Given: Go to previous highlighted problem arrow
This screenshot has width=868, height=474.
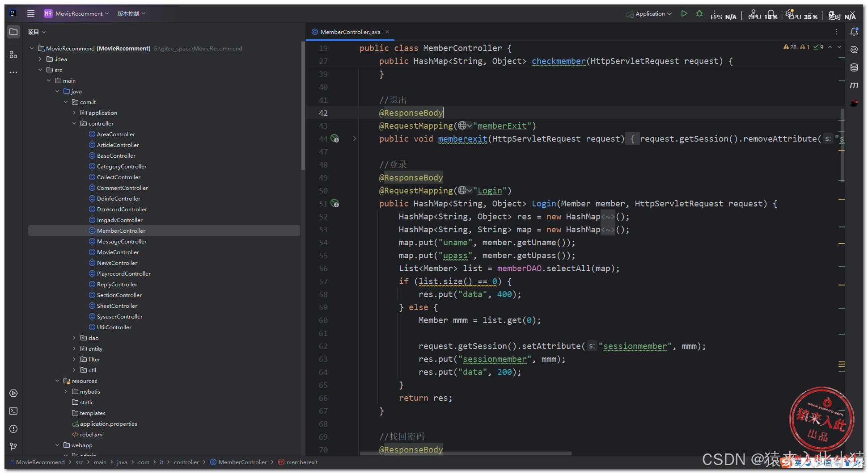Looking at the screenshot, I should (x=830, y=47).
